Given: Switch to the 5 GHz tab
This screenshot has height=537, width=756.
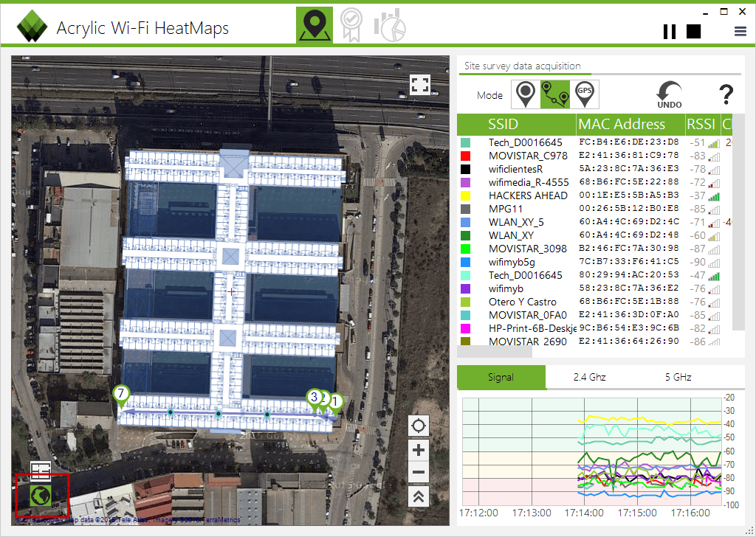Looking at the screenshot, I should coord(678,377).
